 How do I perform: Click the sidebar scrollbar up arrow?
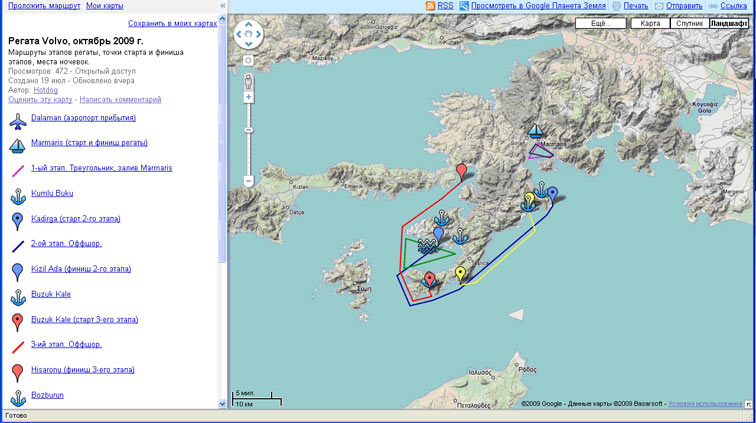222,19
